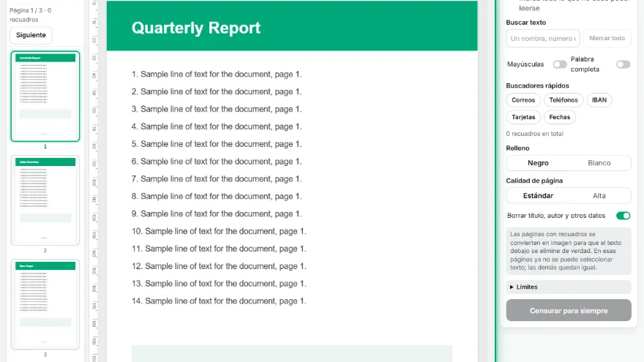644x362 pixels.
Task: Click line 10. Sample line of text
Action: click(x=219, y=231)
